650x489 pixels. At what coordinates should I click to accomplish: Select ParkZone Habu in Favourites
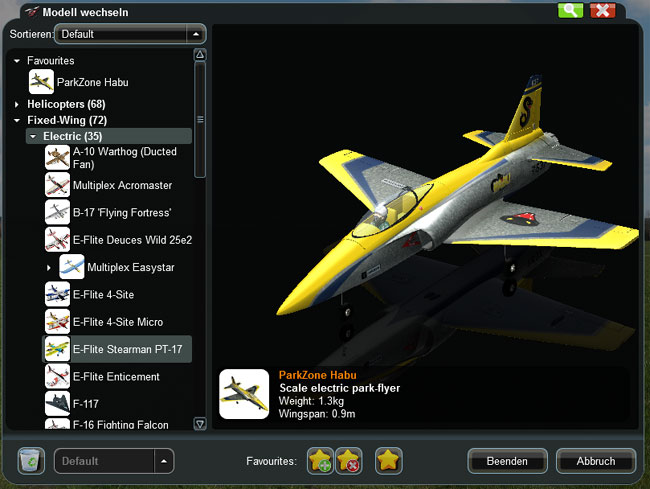92,82
